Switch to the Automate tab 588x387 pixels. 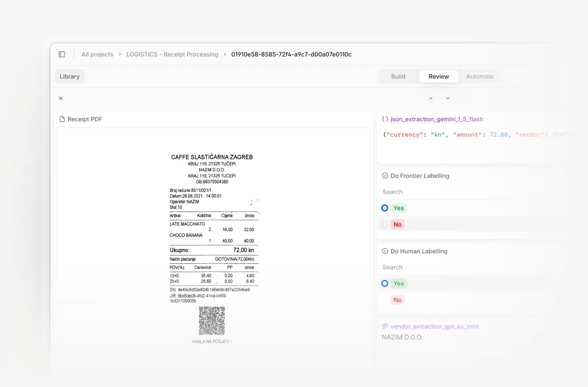(480, 77)
